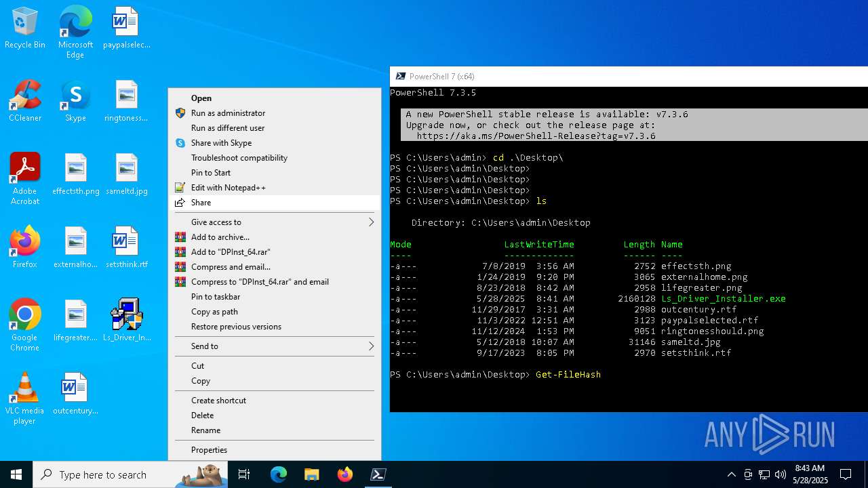Open the volume control tray icon
The width and height of the screenshot is (868, 488).
click(x=781, y=474)
